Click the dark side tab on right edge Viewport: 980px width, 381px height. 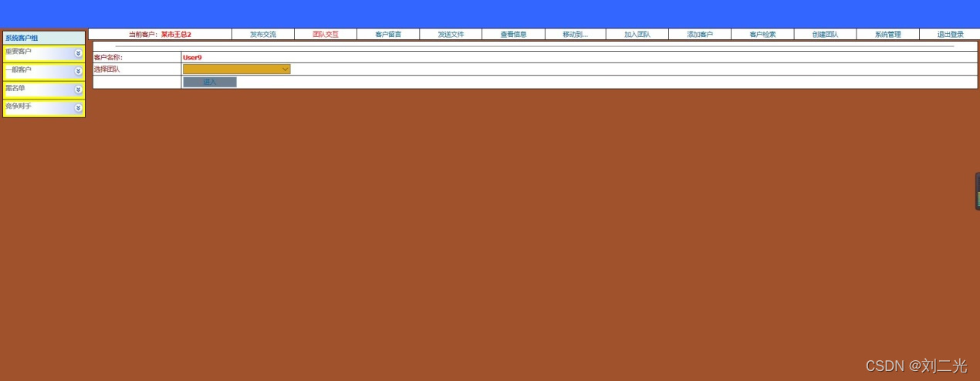pos(978,191)
